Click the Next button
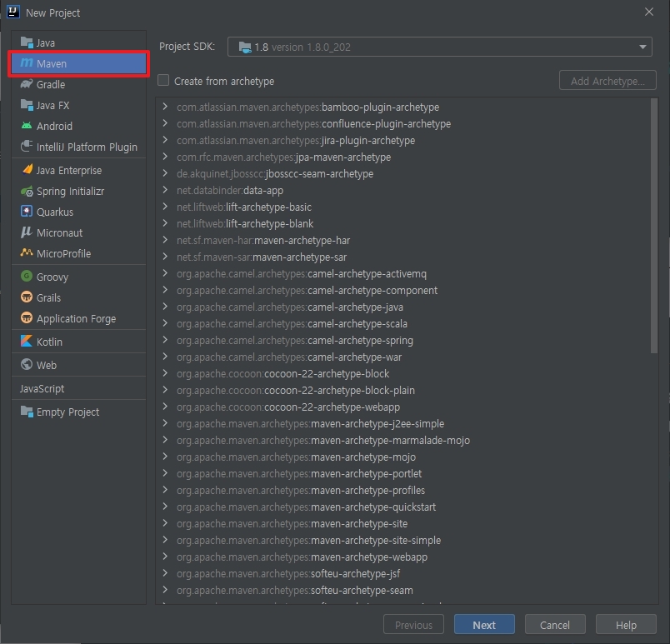 pyautogui.click(x=484, y=625)
